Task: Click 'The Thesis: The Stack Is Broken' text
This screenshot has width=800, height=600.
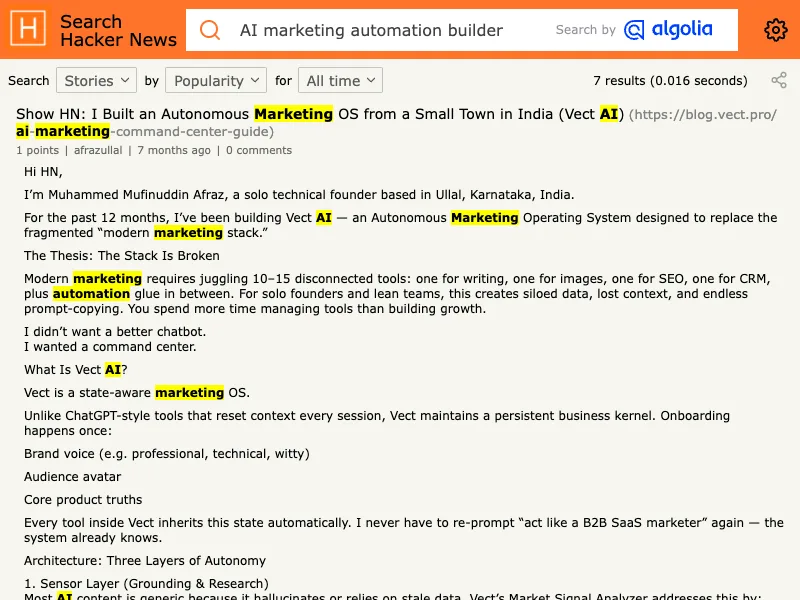Action: 121,256
